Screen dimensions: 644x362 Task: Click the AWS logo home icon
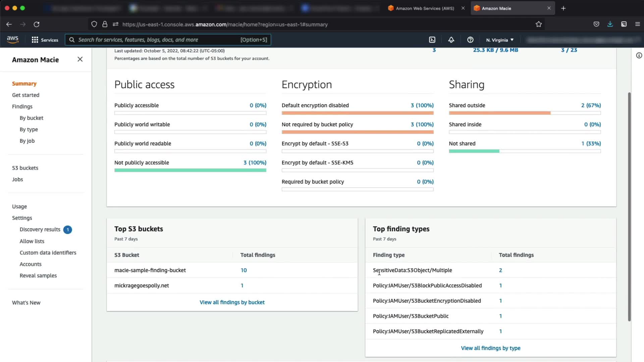(13, 40)
